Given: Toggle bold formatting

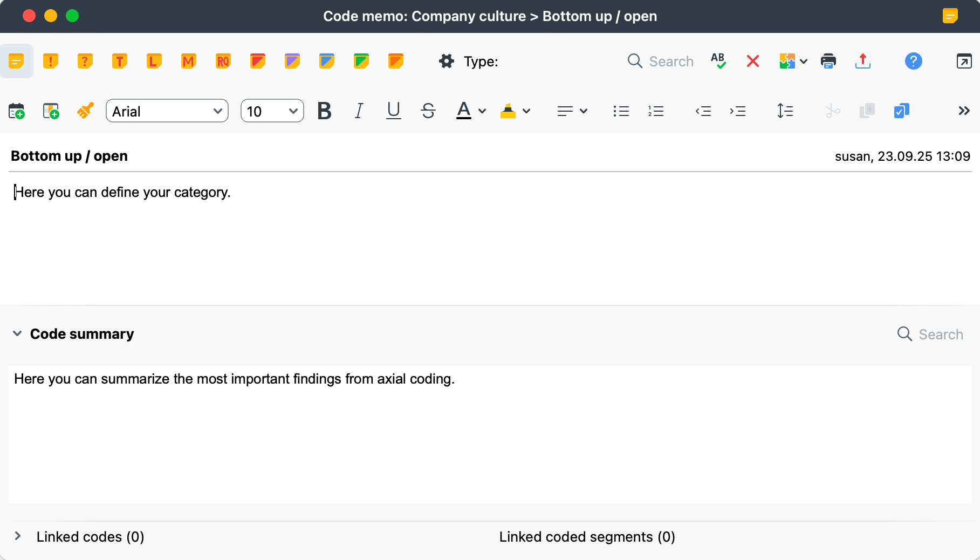Looking at the screenshot, I should coord(324,111).
